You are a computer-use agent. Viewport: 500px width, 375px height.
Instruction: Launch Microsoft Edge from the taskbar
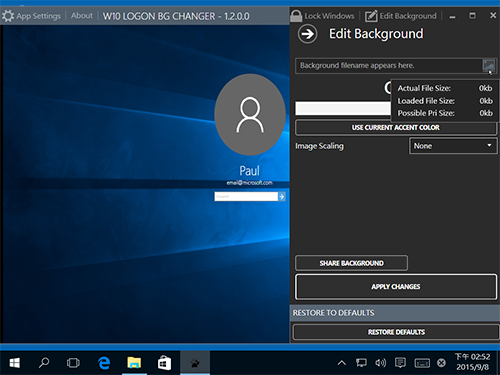pos(104,363)
